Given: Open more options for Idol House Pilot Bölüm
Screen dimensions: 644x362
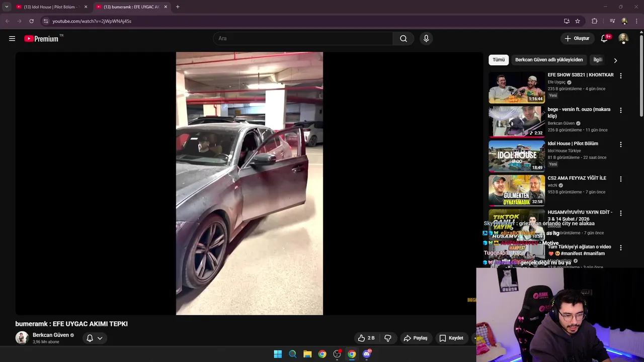Looking at the screenshot, I should [x=620, y=144].
